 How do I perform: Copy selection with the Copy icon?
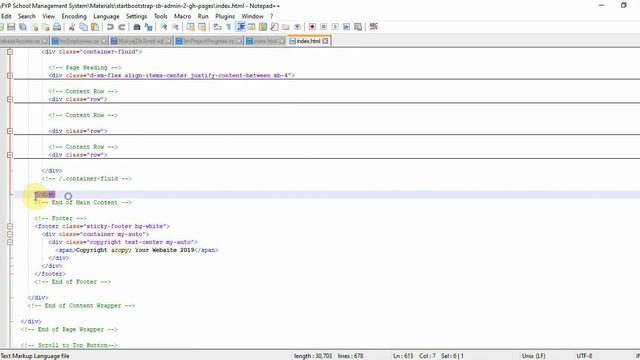(83, 27)
